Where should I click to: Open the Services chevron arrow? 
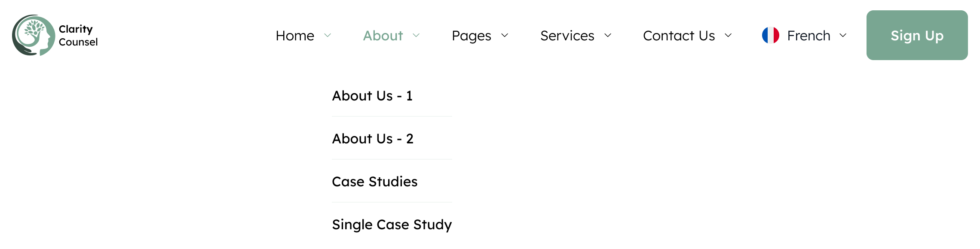[608, 35]
